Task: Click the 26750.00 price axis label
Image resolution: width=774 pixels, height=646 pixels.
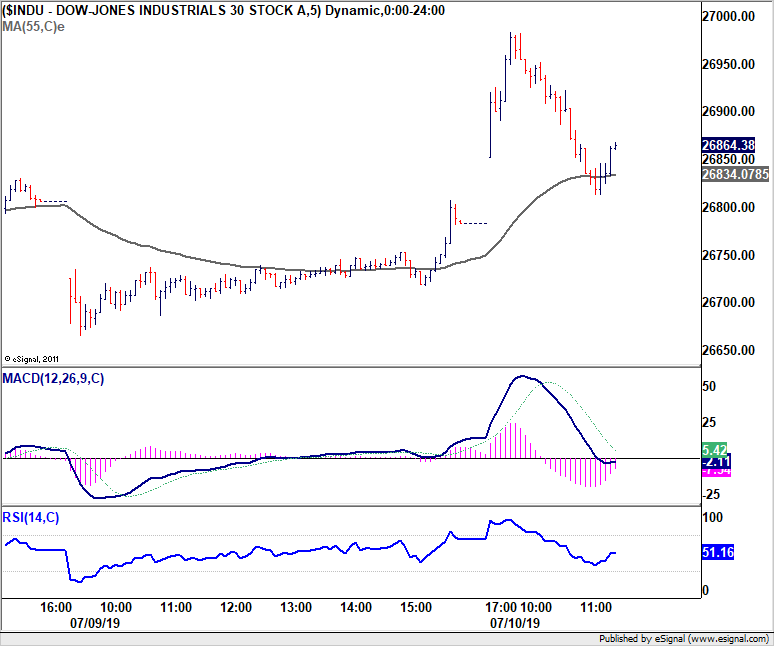Action: 728,255
